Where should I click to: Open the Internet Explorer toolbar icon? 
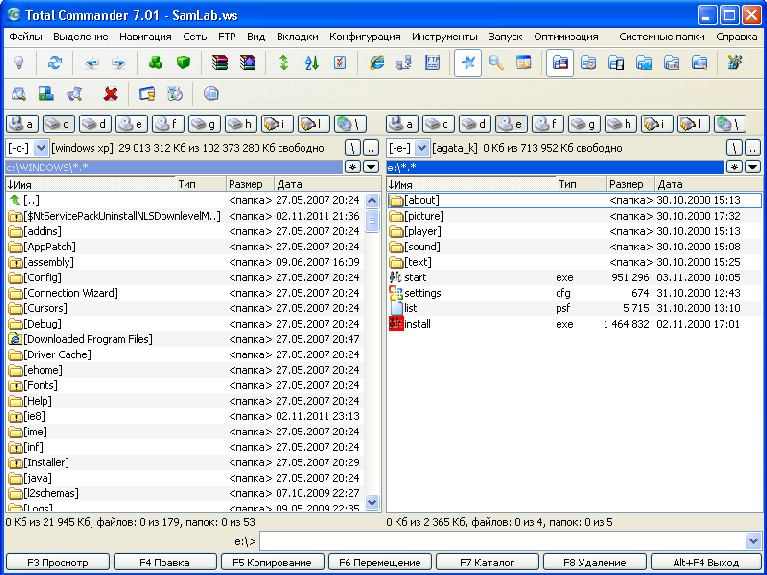tap(376, 63)
